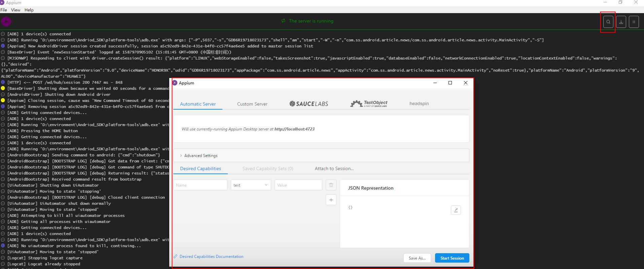Screen dimensions: 644x269
Task: Click the Appium icon in dialog title bar
Action: 175,83
